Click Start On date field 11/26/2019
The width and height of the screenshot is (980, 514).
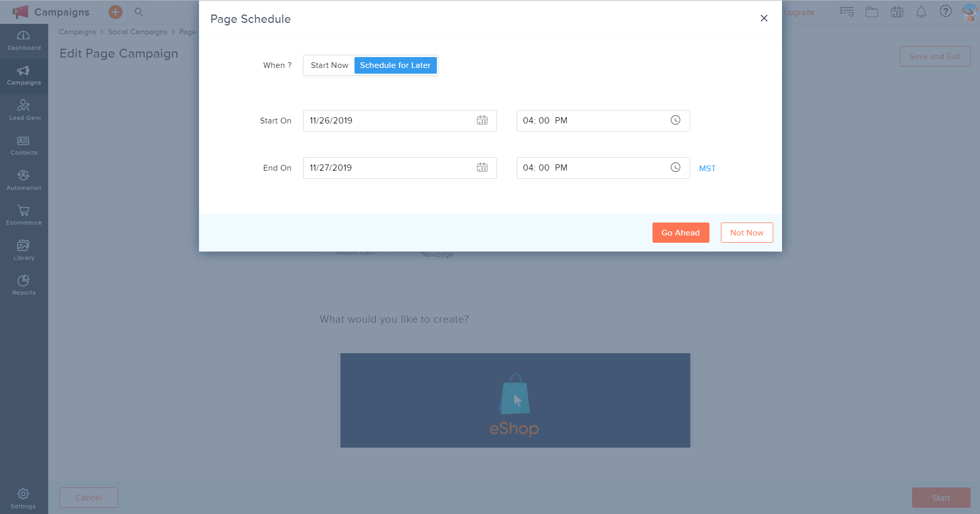coord(400,121)
